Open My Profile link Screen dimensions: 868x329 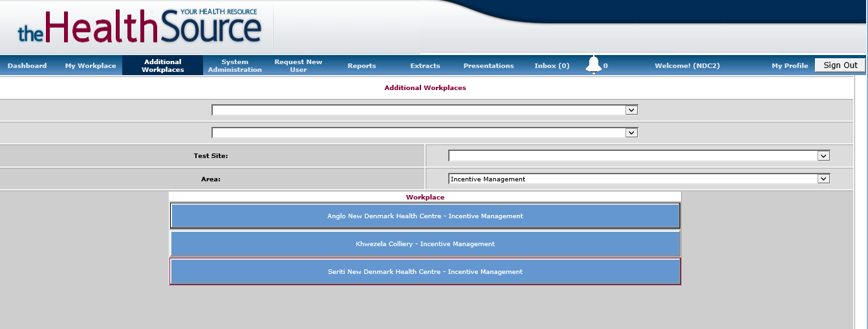(790, 65)
